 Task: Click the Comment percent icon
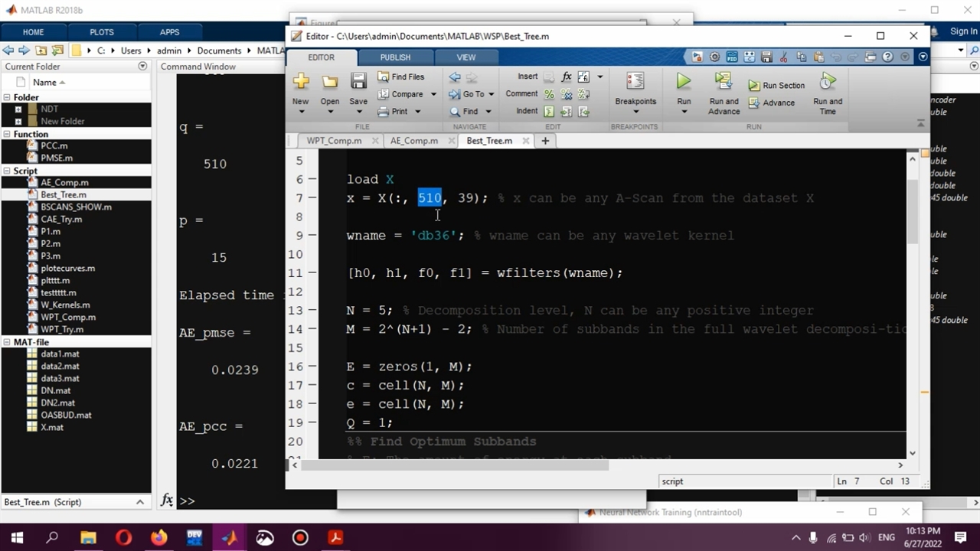(x=549, y=94)
